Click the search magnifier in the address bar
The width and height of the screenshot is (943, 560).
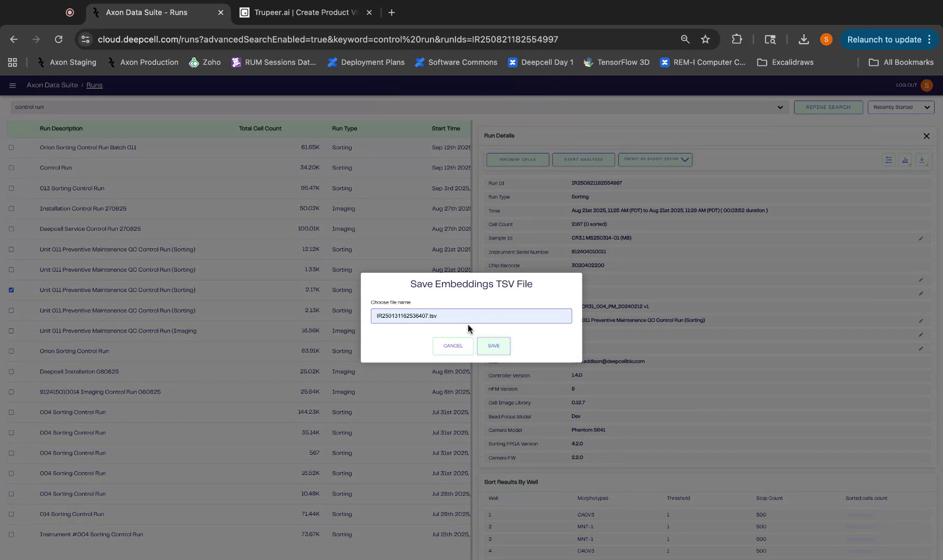(685, 39)
